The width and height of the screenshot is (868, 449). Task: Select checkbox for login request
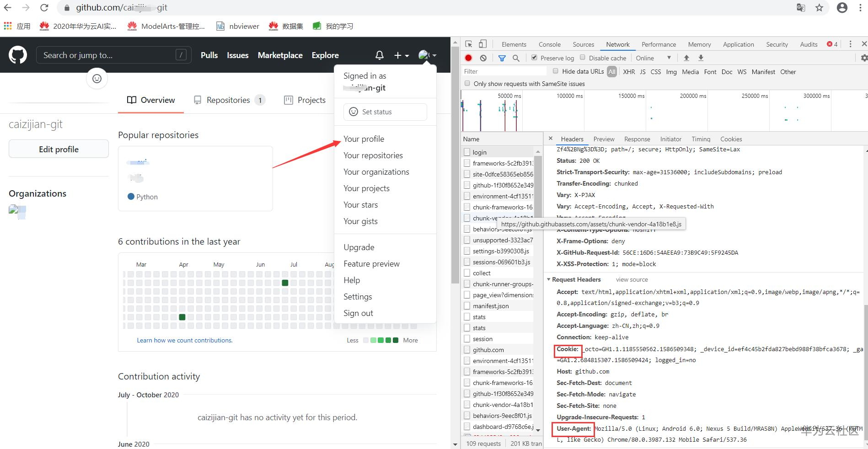coord(467,152)
